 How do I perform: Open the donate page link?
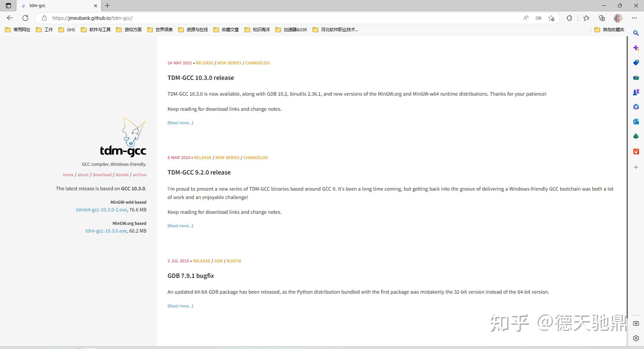coord(122,175)
